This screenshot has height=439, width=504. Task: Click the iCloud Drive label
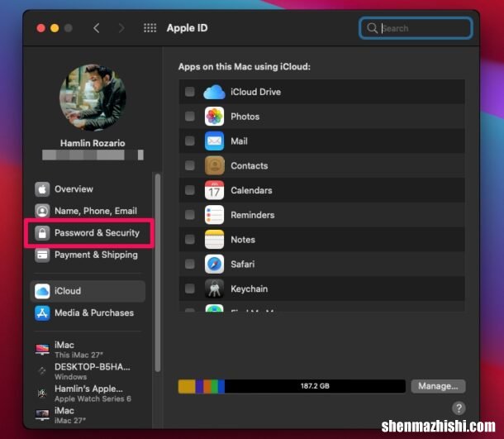(x=256, y=92)
